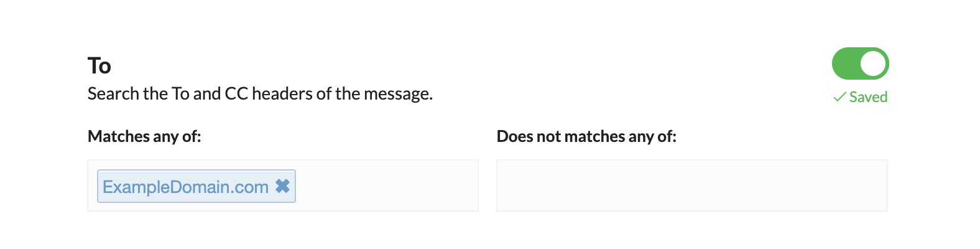Focus the Matches any of input box
The width and height of the screenshot is (980, 249).
pyautogui.click(x=283, y=186)
